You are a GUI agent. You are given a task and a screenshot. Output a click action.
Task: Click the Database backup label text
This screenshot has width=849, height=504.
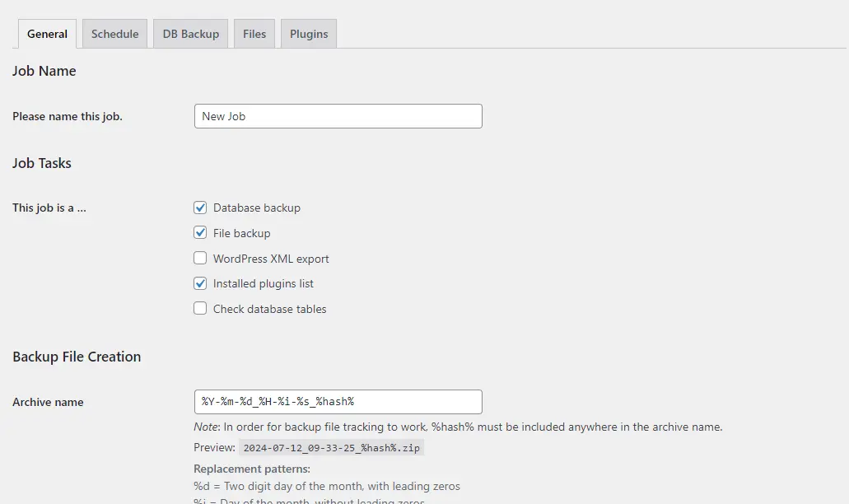pyautogui.click(x=257, y=208)
